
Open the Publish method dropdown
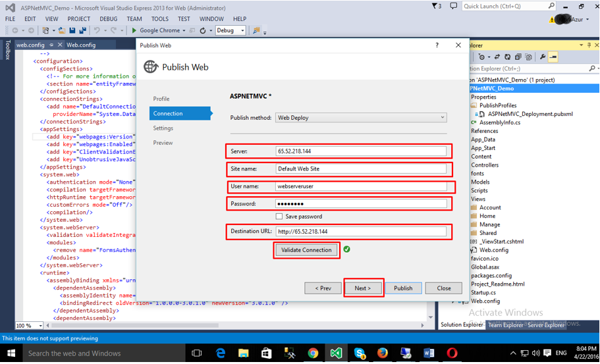361,118
